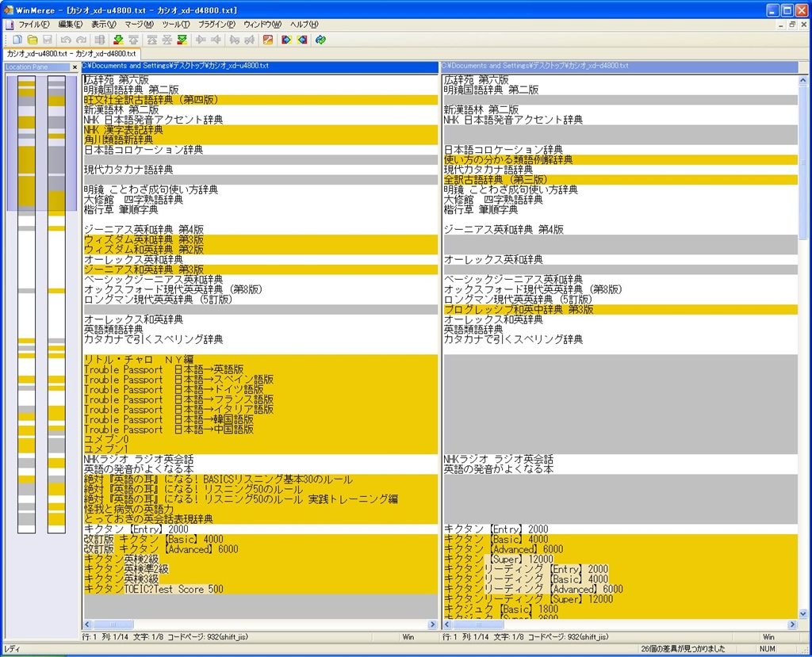
Task: Click the Copy Left toolbar icon
Action: point(216,40)
